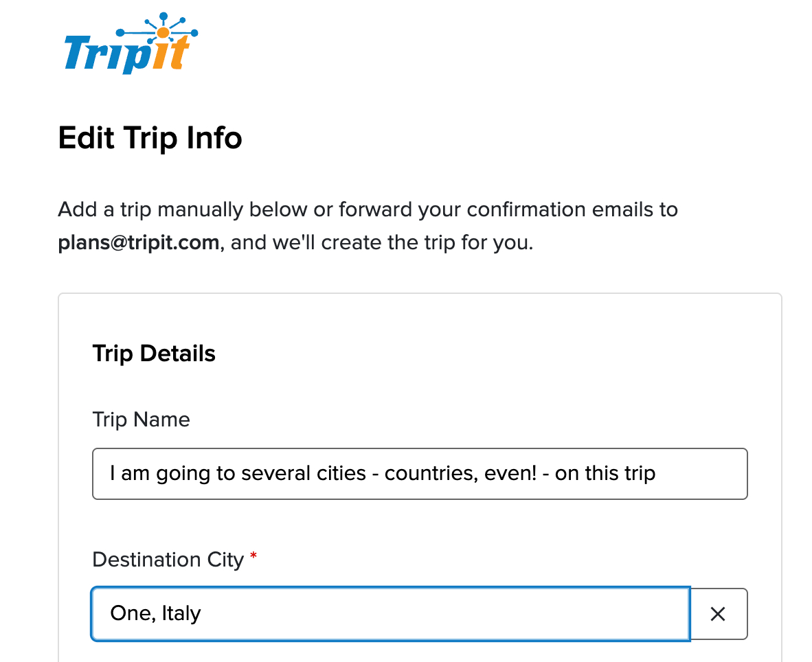Click the "Trip Details" section heading
Viewport: 812px width, 662px height.
pos(154,354)
